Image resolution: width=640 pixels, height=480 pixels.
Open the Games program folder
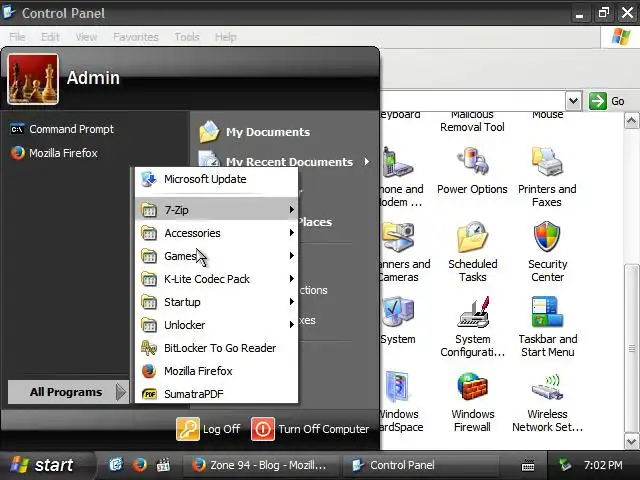coord(216,256)
